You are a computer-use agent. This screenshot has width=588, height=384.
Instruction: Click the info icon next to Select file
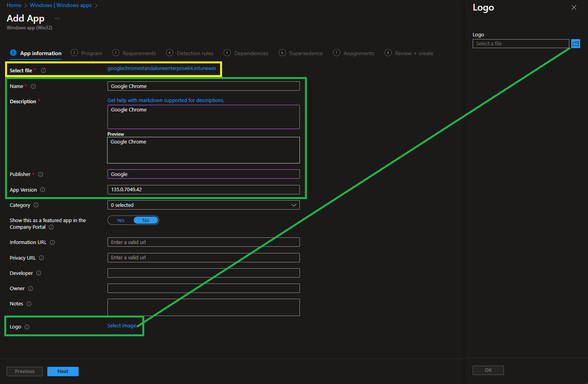point(43,70)
